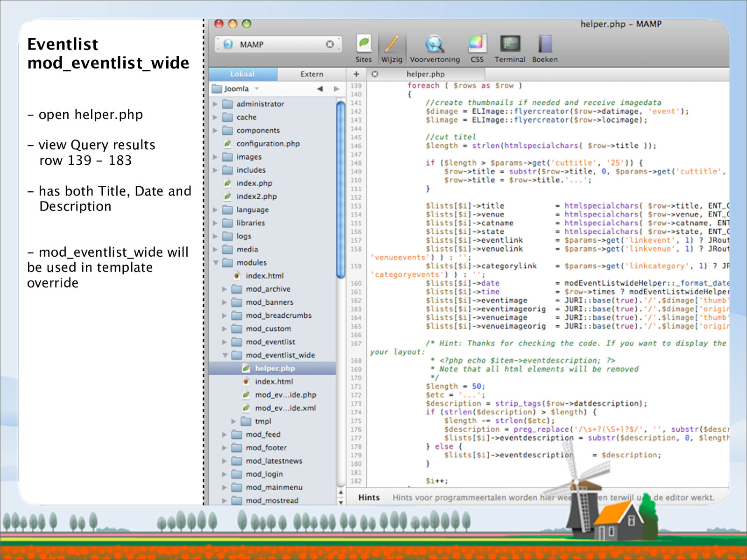
Task: Expand the tmpl folder
Action: click(234, 421)
